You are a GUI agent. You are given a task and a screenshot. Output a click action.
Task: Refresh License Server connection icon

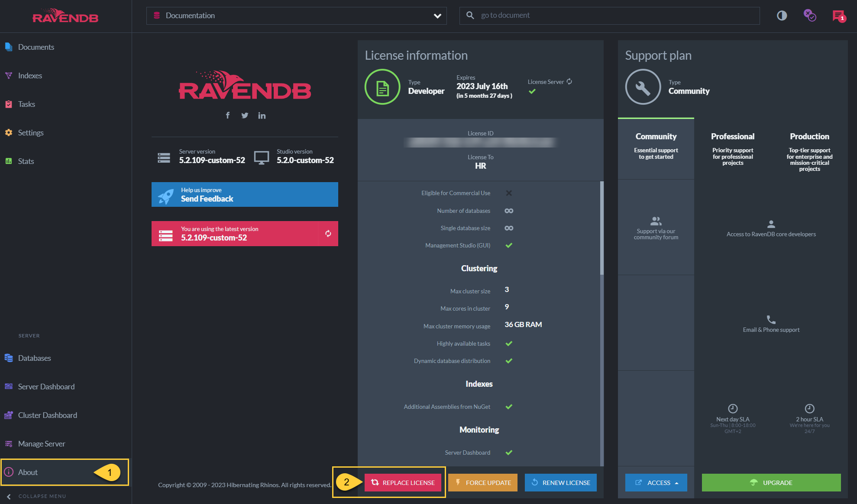point(569,82)
